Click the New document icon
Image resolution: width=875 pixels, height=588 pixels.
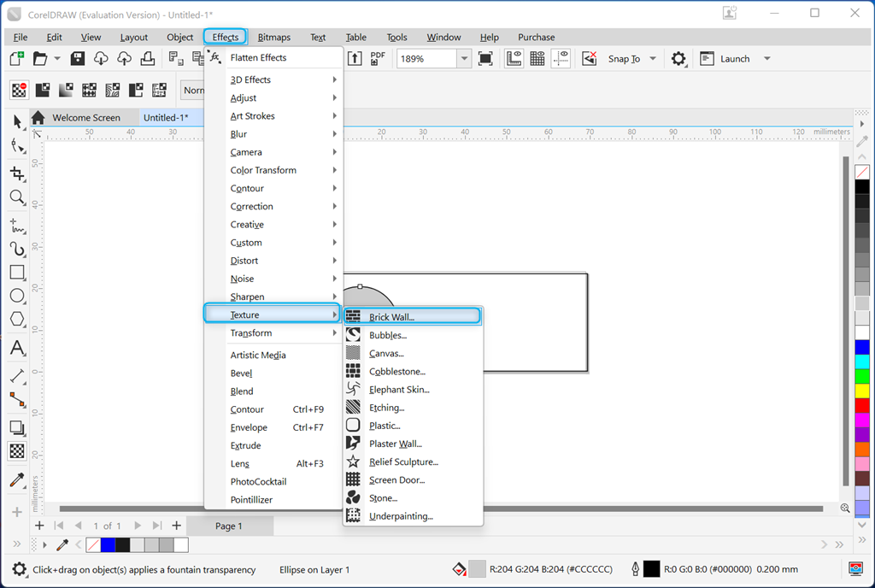point(17,59)
